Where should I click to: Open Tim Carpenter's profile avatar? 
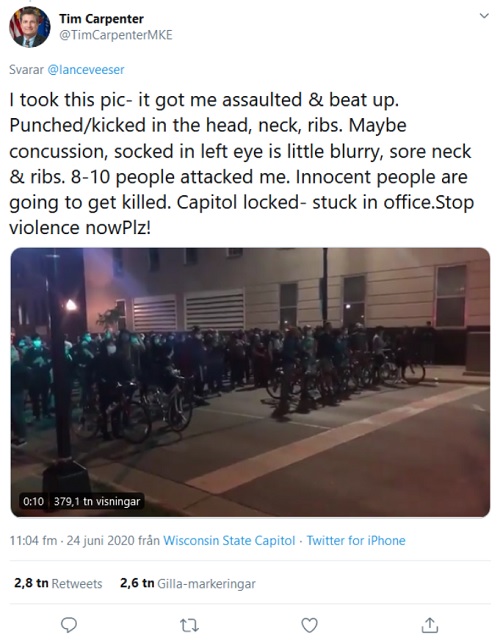29,27
